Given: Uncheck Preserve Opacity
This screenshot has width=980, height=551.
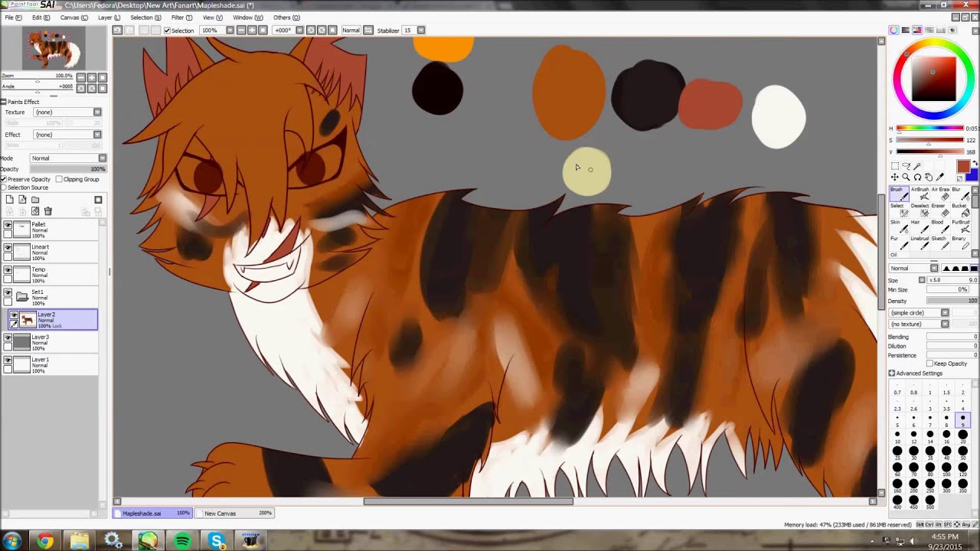Looking at the screenshot, I should point(4,179).
